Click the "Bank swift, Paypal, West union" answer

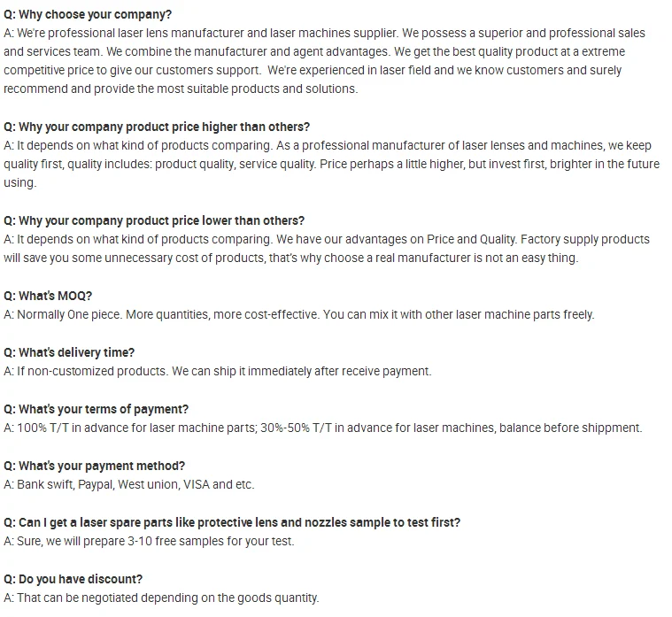pyautogui.click(x=128, y=484)
